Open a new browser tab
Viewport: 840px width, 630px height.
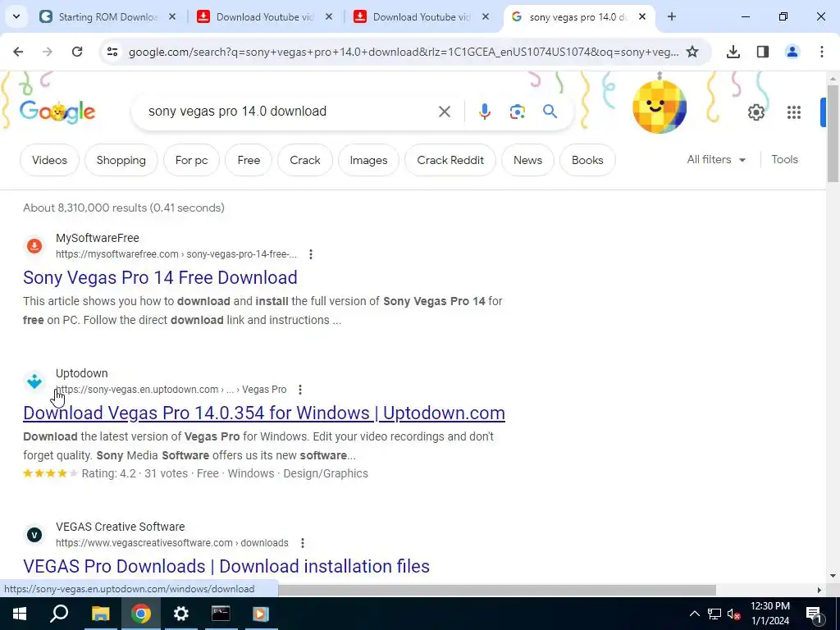tap(672, 16)
